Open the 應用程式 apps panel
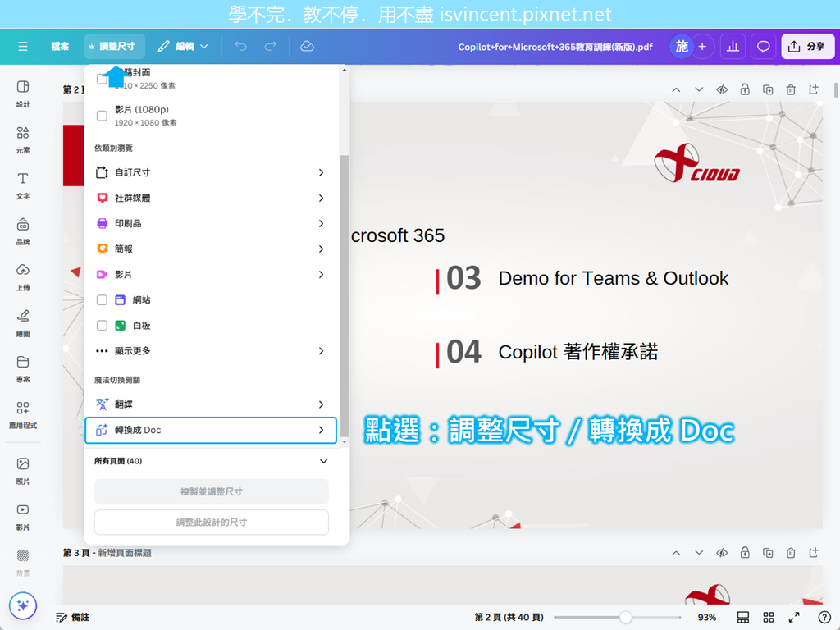 coord(22,414)
